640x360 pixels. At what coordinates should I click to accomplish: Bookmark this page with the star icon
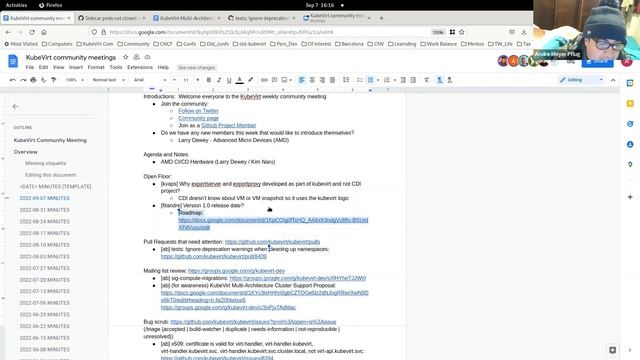click(462, 32)
